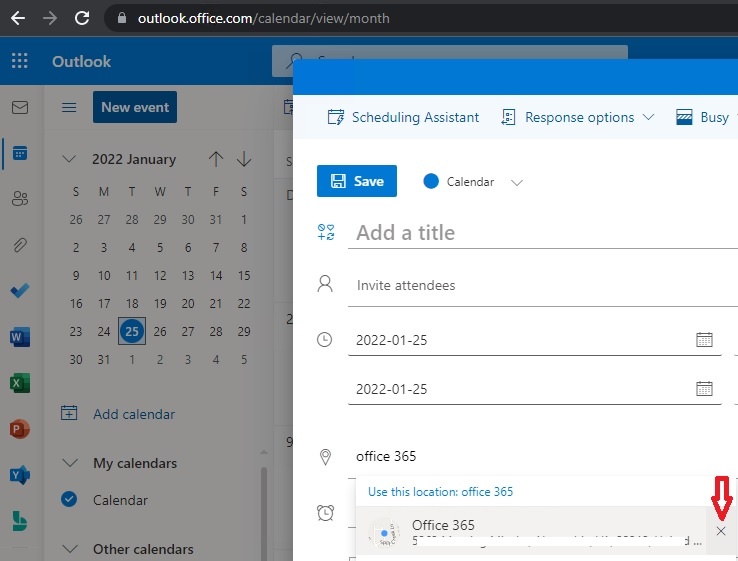Open the Response options dropdown

[578, 117]
